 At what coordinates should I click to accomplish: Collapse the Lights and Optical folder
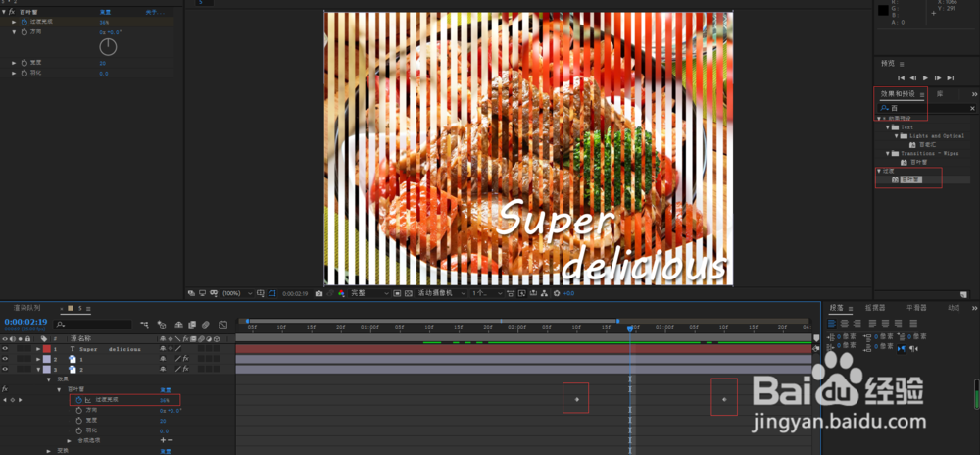pos(897,135)
